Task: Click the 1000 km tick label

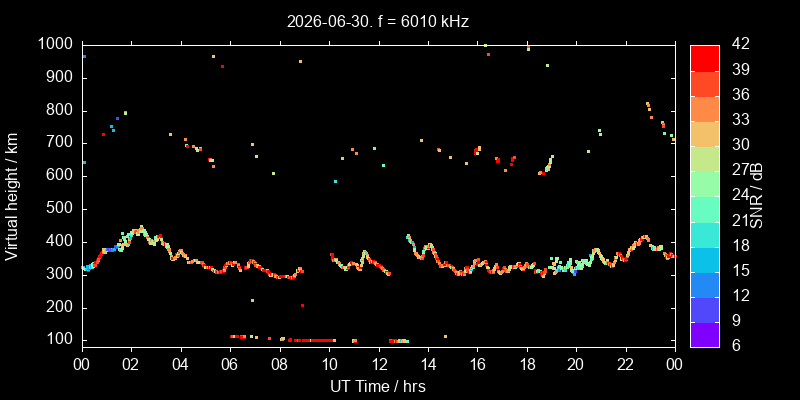Action: pos(56,45)
